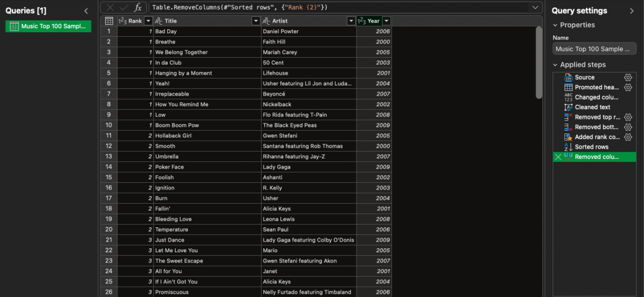The width and height of the screenshot is (644, 297).
Task: Click the fx formula icon in formula bar
Action: pos(137,7)
